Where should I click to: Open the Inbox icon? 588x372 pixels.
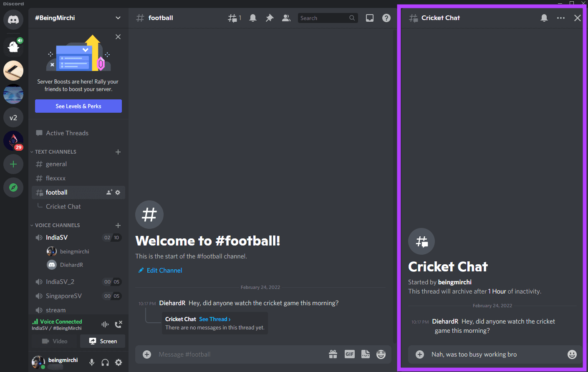pos(370,18)
